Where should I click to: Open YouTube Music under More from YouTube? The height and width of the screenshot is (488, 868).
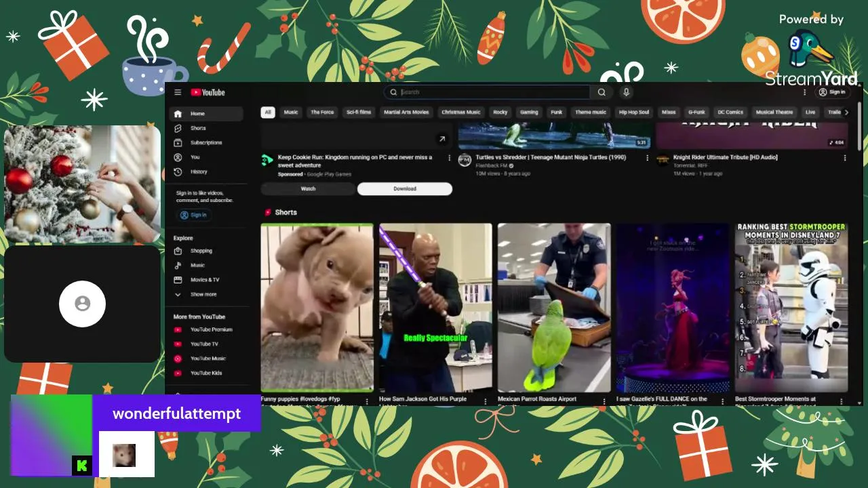point(206,359)
